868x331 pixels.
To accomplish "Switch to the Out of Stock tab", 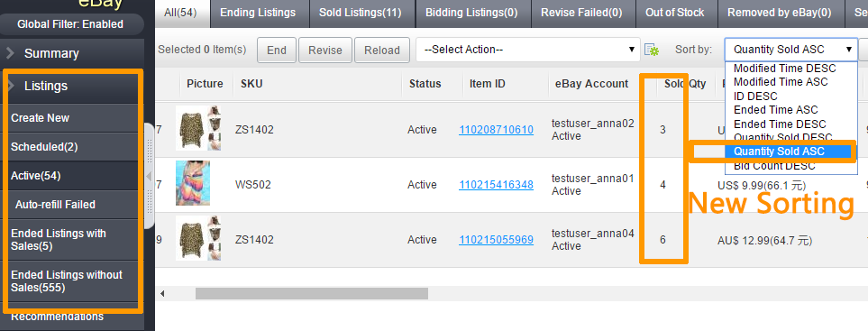I will 674,13.
